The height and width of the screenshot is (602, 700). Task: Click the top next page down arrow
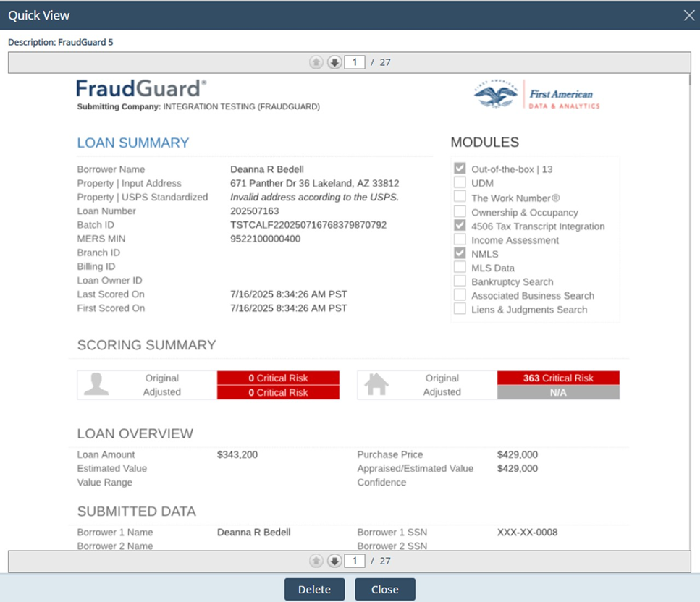pyautogui.click(x=334, y=62)
